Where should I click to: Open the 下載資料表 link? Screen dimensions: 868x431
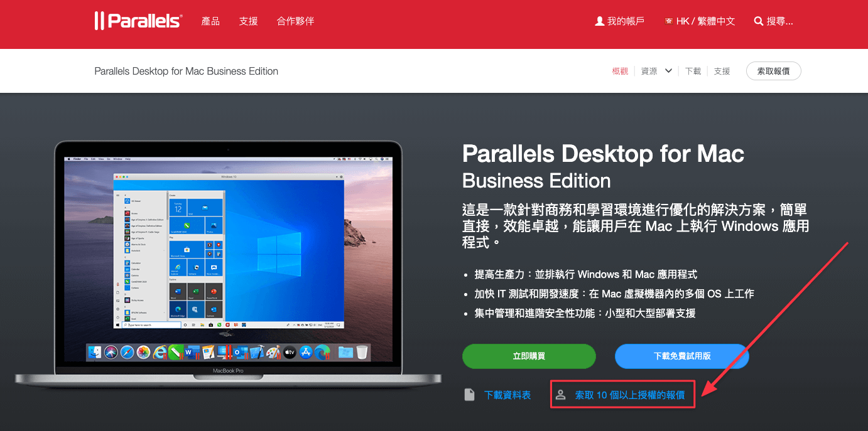click(507, 395)
